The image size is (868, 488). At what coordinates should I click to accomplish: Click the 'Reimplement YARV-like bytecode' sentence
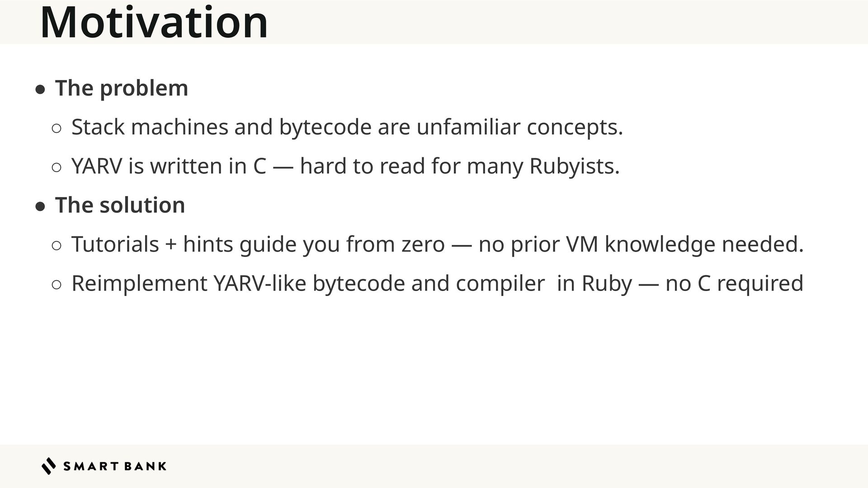point(438,284)
